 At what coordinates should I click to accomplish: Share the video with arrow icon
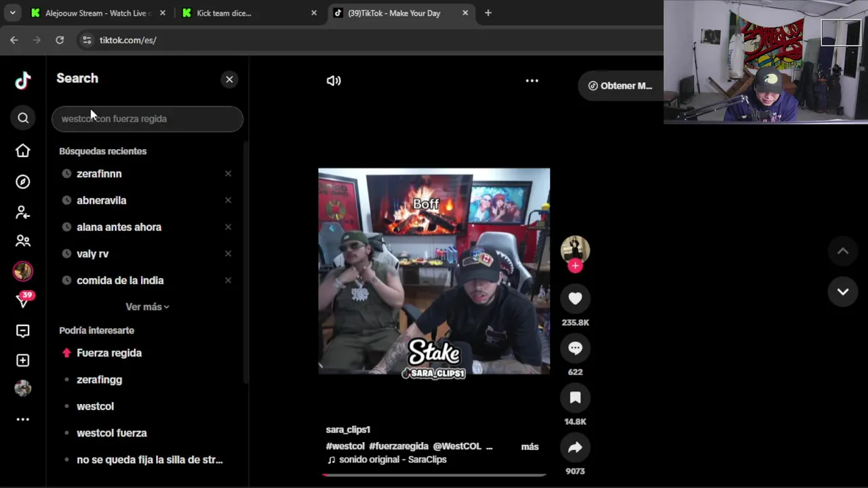[575, 447]
